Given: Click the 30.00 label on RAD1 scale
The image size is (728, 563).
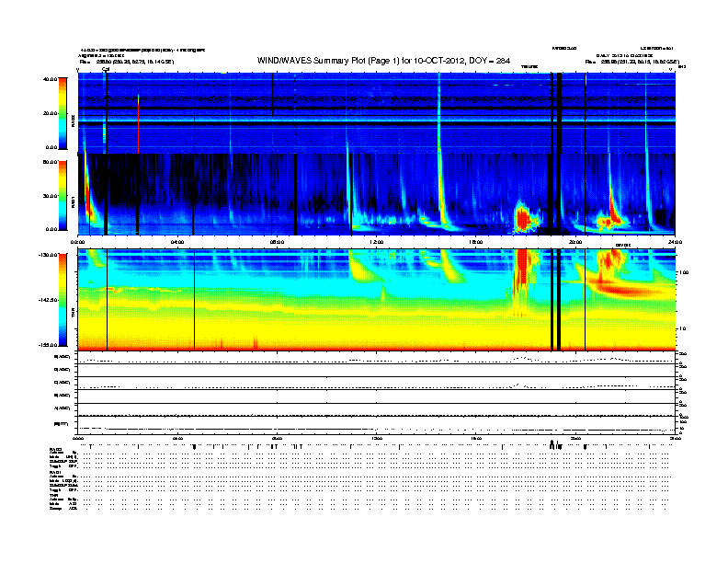Looking at the screenshot, I should pos(50,196).
